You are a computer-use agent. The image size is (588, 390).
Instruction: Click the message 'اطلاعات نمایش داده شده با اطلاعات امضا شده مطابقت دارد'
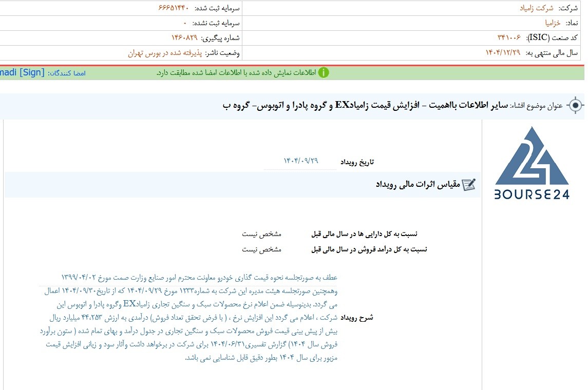click(x=236, y=73)
